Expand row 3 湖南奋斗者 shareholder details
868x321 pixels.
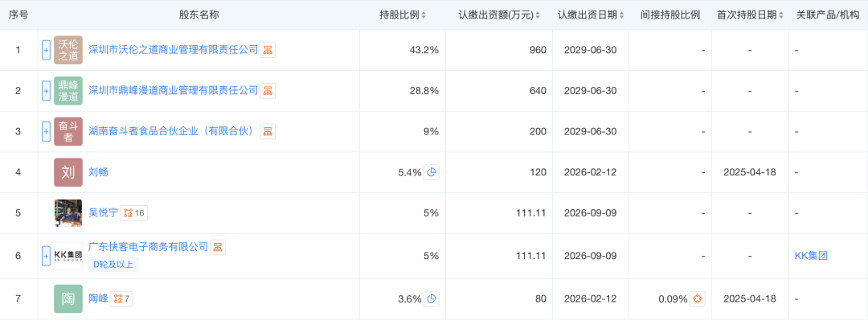point(46,131)
